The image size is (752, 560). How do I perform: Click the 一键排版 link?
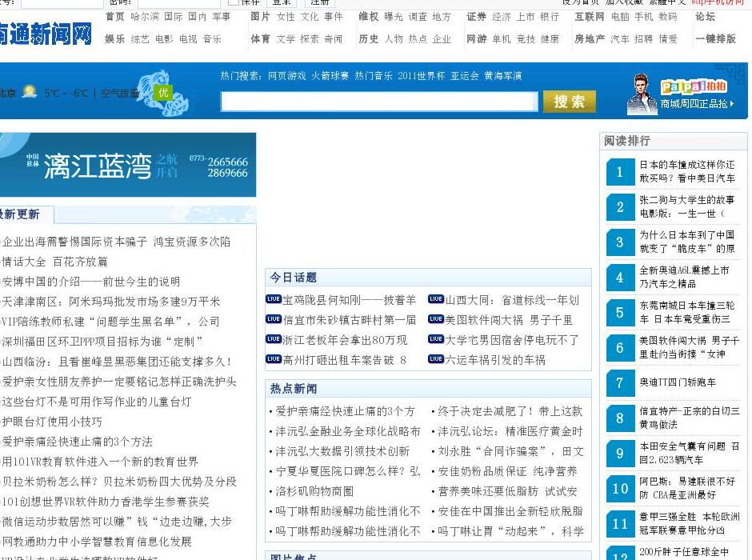715,39
